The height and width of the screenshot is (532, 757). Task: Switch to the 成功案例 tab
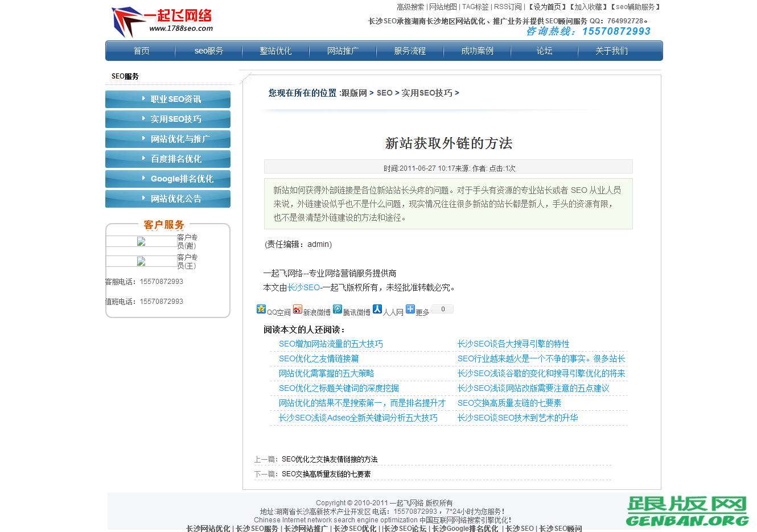[477, 51]
